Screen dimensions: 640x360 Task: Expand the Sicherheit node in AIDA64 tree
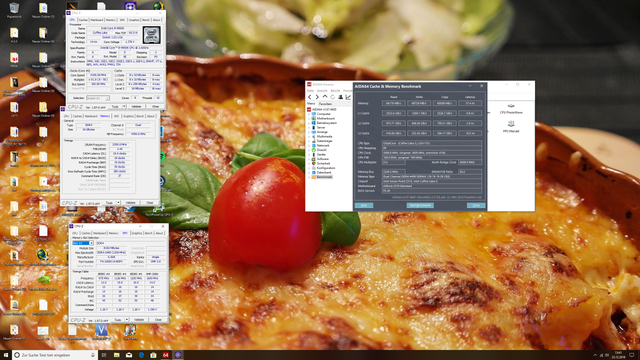point(309,163)
